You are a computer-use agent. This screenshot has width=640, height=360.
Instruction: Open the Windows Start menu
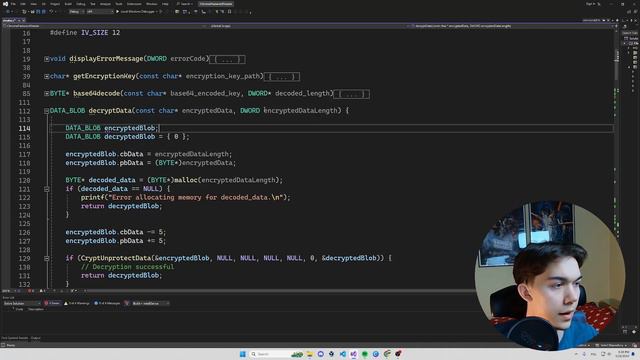point(243,354)
